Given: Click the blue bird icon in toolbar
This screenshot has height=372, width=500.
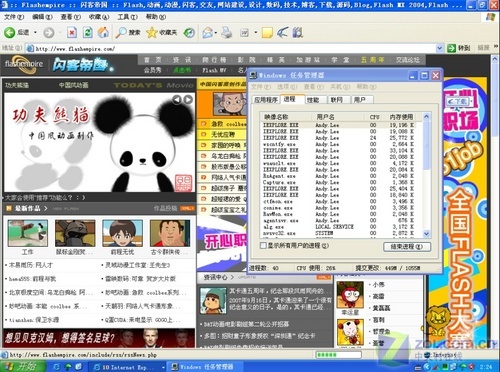Looking at the screenshot, I should coord(282,33).
